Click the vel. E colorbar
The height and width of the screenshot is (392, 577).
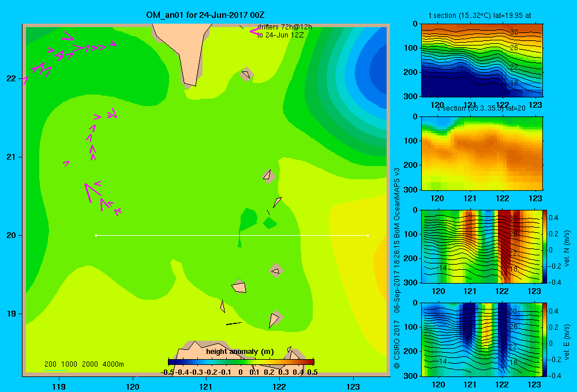[x=545, y=340]
